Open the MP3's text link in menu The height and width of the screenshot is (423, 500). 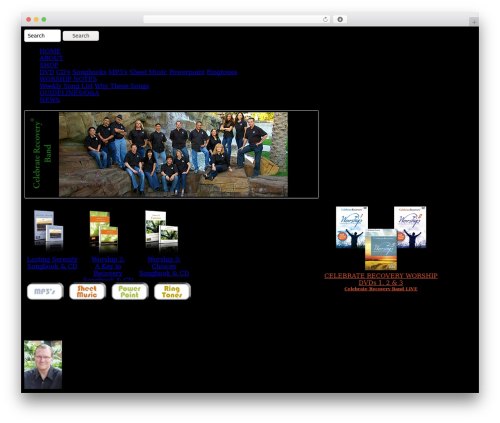coord(118,72)
